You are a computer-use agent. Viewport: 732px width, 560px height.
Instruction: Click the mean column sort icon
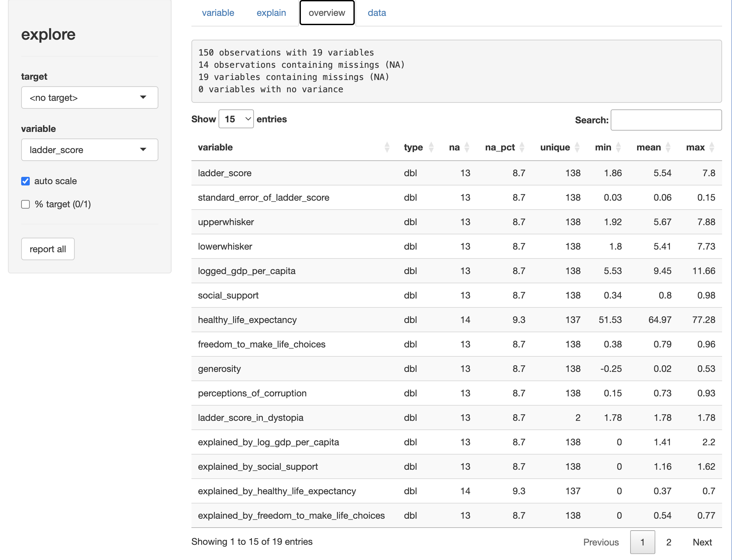pyautogui.click(x=667, y=147)
